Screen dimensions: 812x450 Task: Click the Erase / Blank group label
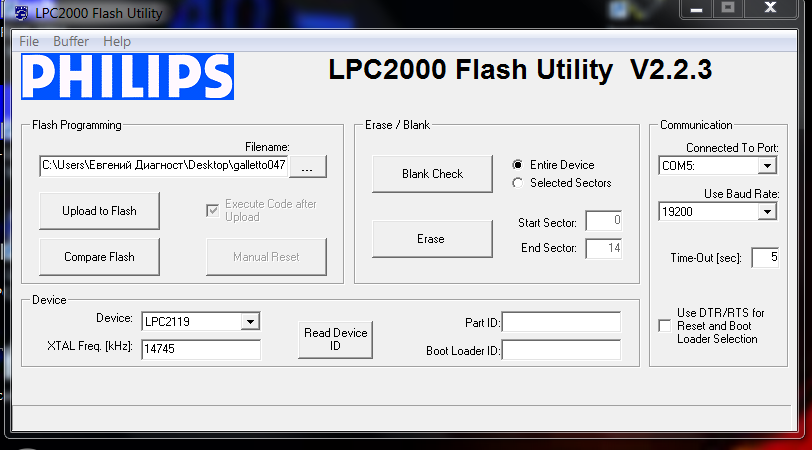click(397, 125)
